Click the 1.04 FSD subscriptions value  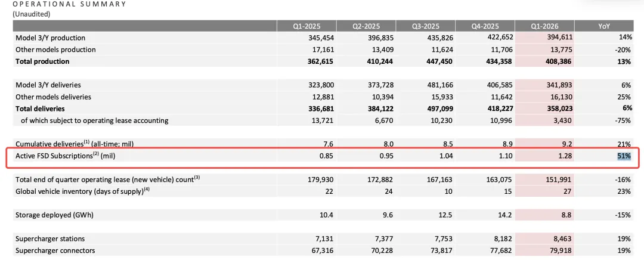[x=446, y=156]
